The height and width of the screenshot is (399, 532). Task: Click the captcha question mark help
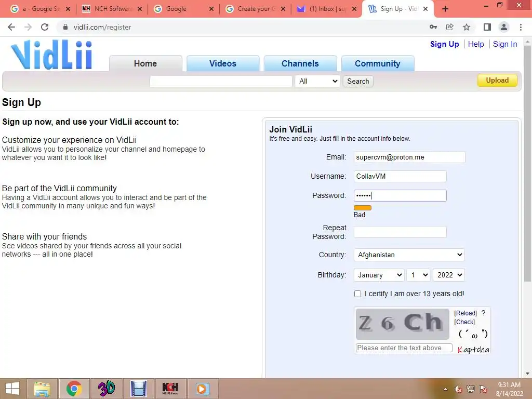(x=483, y=313)
